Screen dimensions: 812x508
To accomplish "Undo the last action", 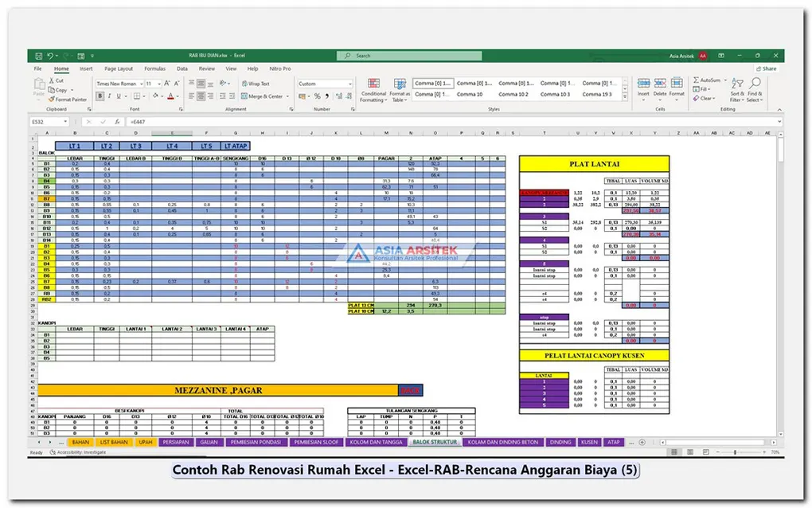I will [49, 56].
